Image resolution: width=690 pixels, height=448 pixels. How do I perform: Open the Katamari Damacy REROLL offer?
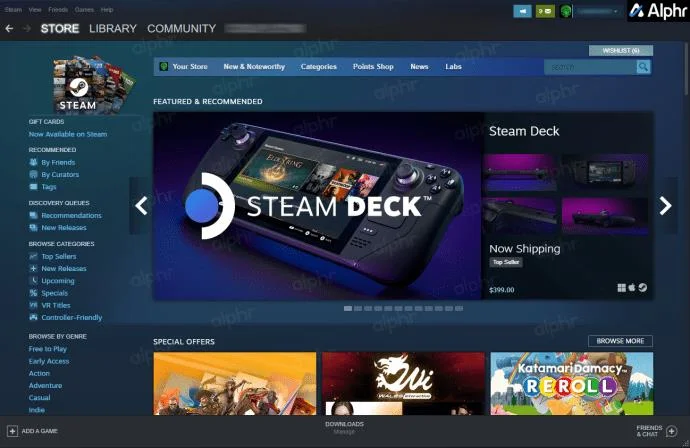(x=572, y=383)
